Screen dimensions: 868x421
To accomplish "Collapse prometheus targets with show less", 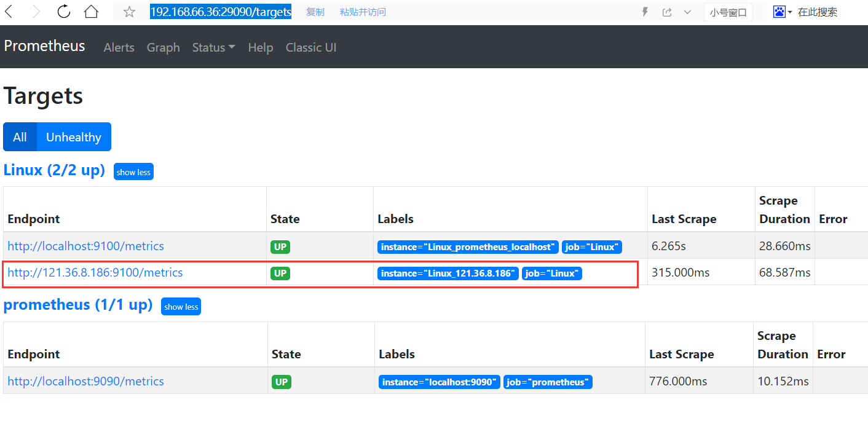I will click(181, 307).
